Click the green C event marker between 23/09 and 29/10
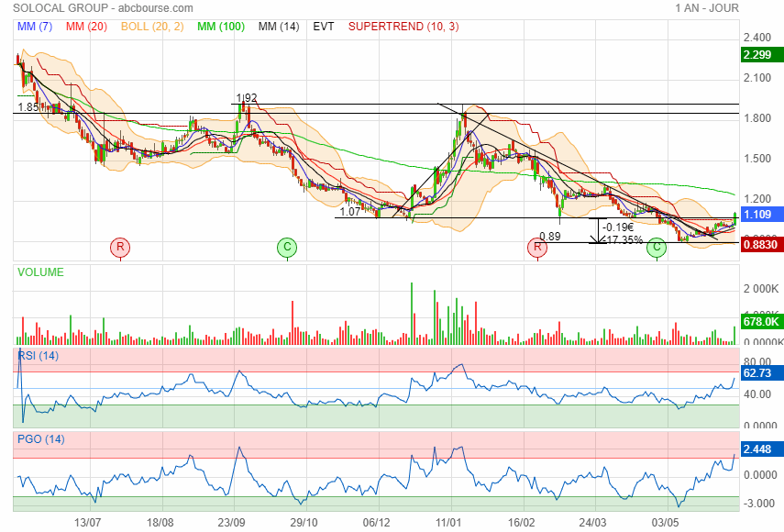 287,247
